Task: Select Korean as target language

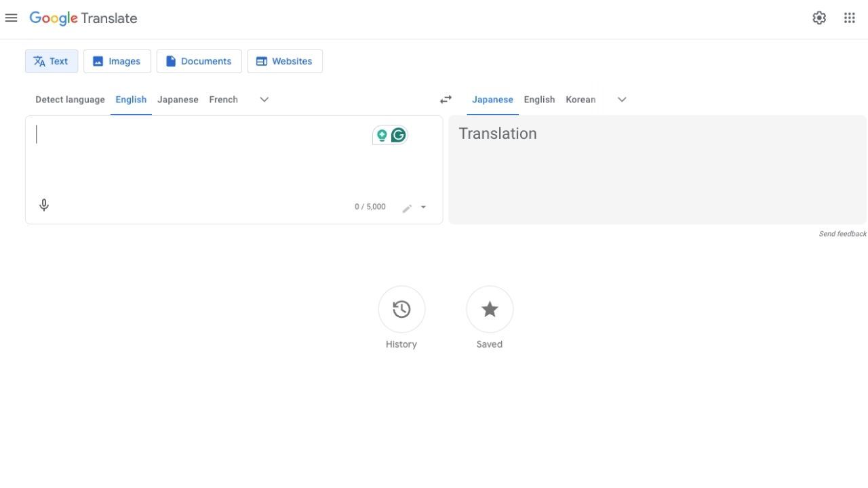Action: tap(580, 100)
